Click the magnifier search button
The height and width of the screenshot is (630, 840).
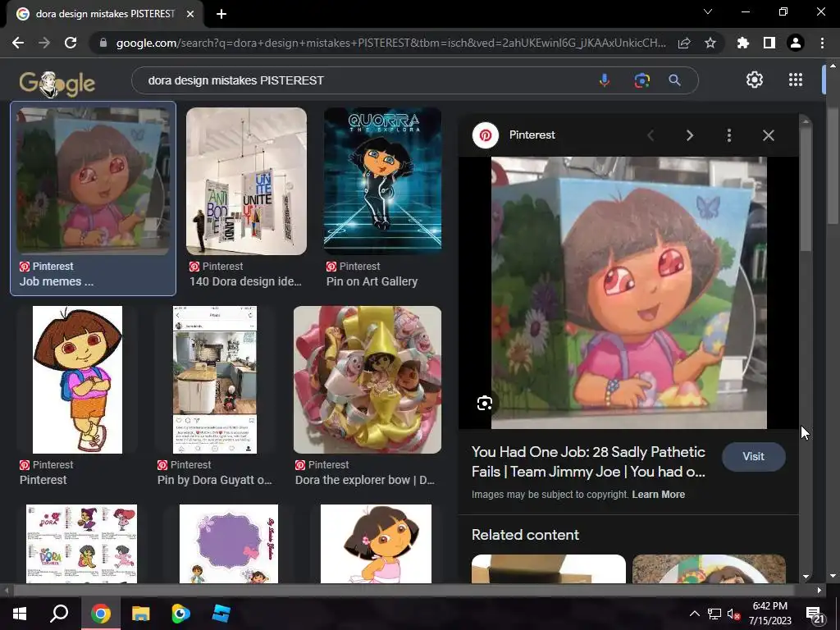(674, 80)
